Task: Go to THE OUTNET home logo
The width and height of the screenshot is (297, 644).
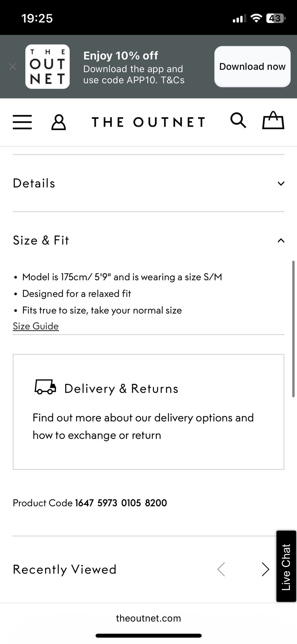Action: (x=148, y=122)
